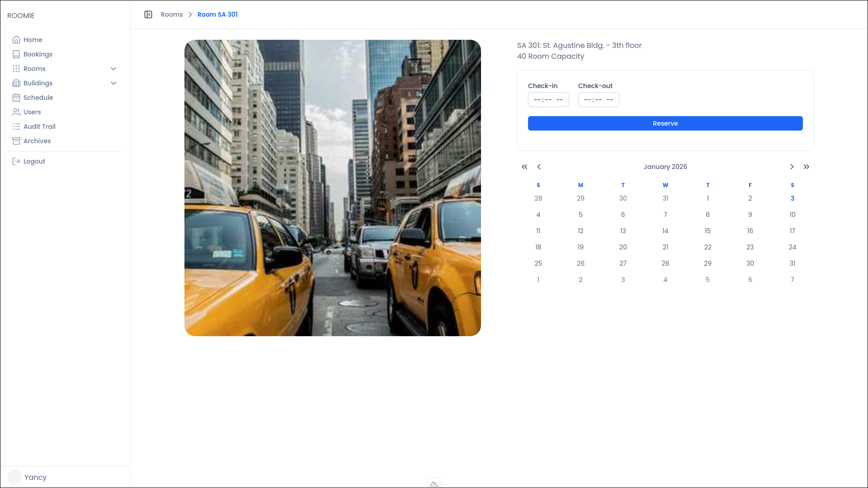Click the Home house icon

[16, 40]
